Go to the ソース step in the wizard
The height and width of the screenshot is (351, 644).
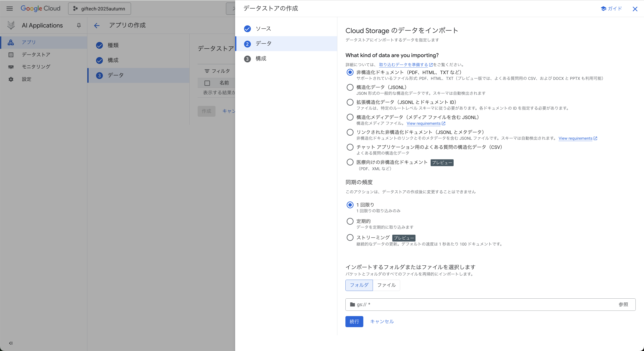[263, 29]
